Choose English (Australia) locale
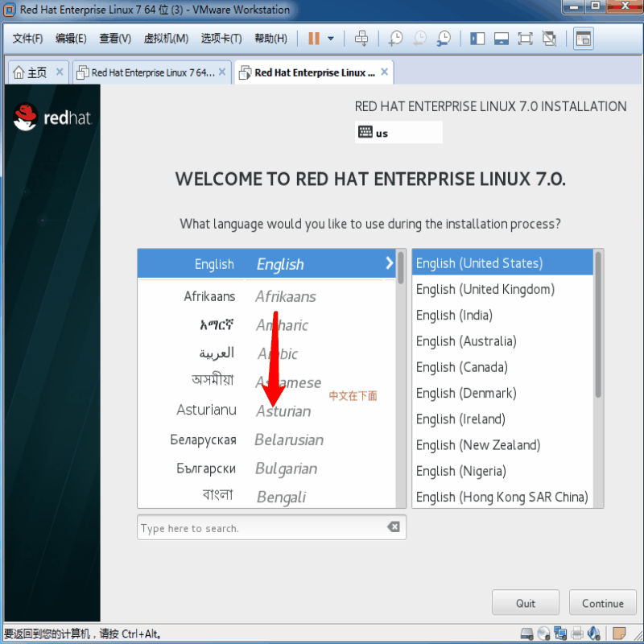Viewport: 644px width, 644px height. pyautogui.click(x=502, y=341)
